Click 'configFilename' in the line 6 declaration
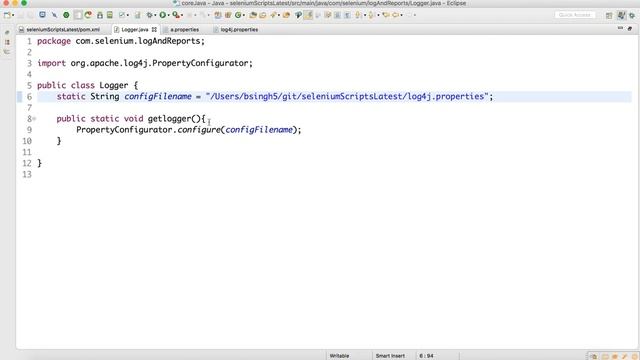Viewport: 640px width, 360px height. (158, 96)
